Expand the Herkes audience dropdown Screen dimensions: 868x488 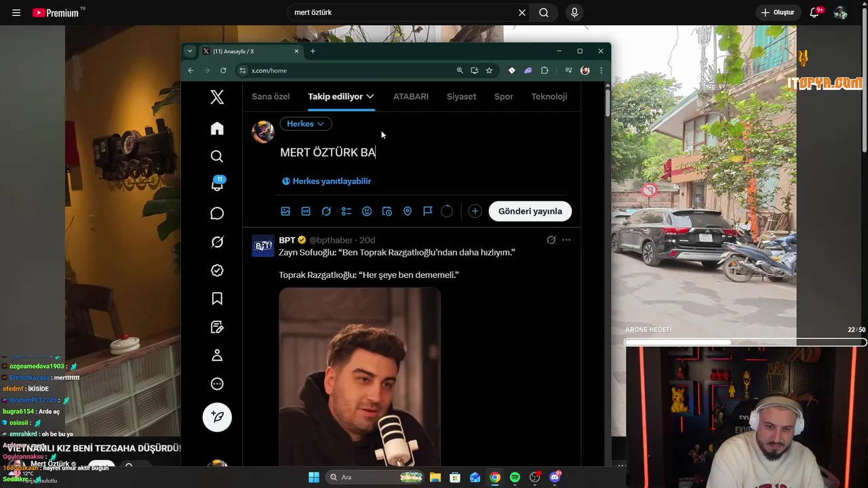pyautogui.click(x=306, y=124)
